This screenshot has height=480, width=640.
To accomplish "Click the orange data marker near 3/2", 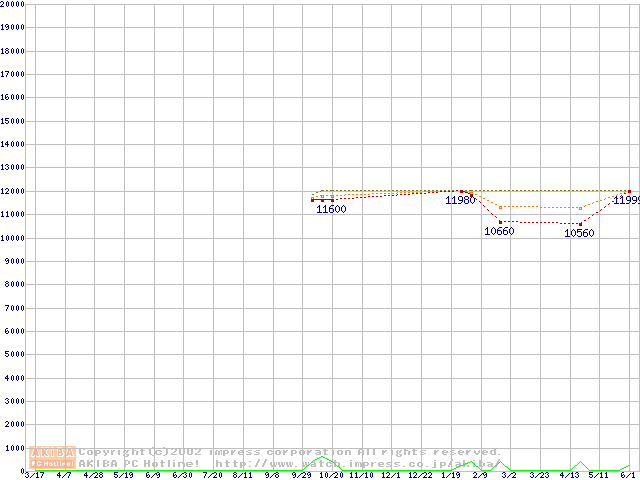I will pyautogui.click(x=500, y=206).
